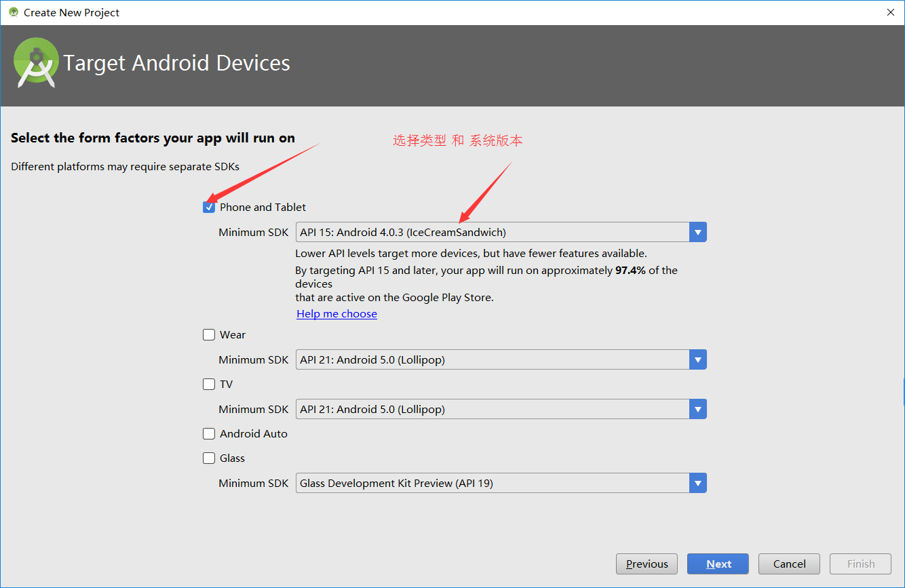Click the Glass label text
Viewport: 905px width, 588px height.
point(232,458)
